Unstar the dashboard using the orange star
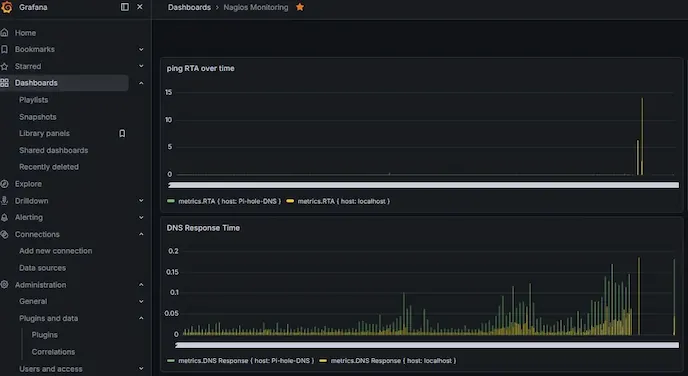Screen dimensions: 688x376 (x=300, y=7)
